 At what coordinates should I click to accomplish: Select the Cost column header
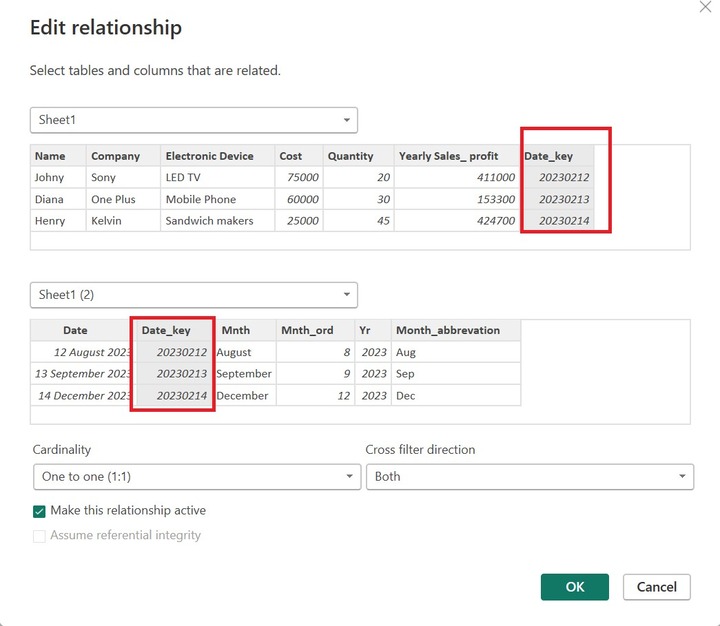click(291, 156)
